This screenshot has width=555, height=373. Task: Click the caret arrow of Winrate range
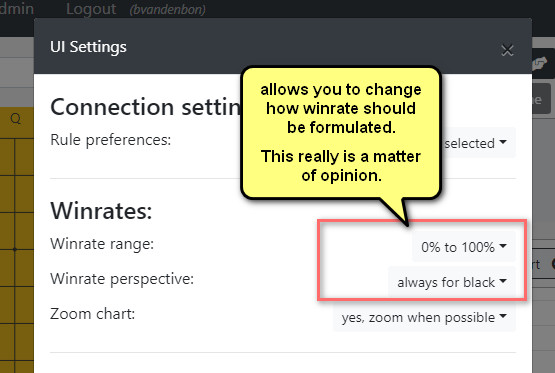pos(503,246)
